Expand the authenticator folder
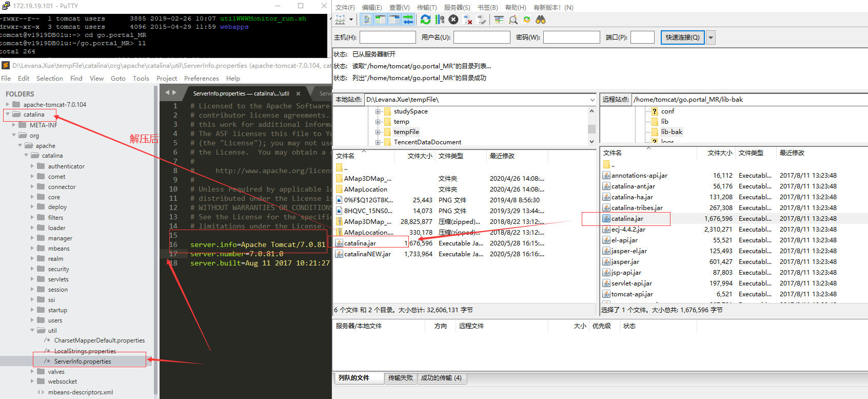 [x=32, y=166]
